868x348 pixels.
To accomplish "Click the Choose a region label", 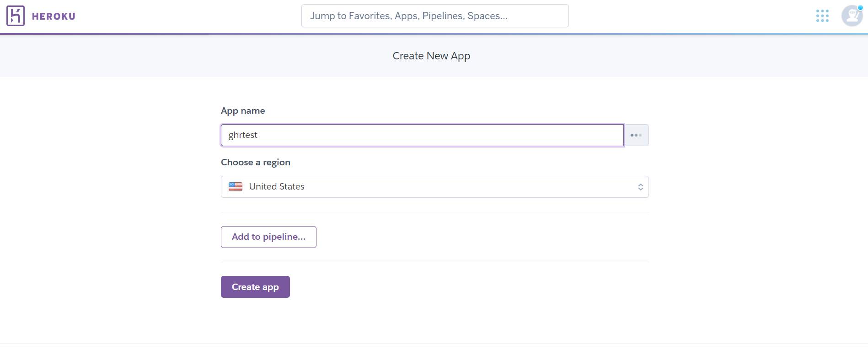I will 255,163.
